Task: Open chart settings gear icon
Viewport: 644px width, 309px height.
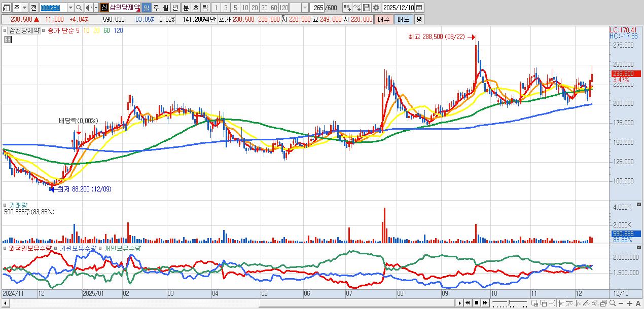Action: (376, 8)
